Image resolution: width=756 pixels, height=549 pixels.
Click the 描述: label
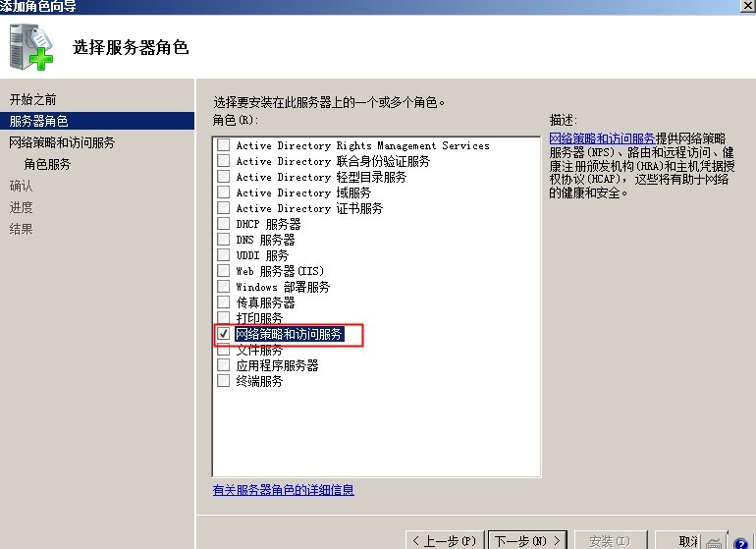(564, 120)
